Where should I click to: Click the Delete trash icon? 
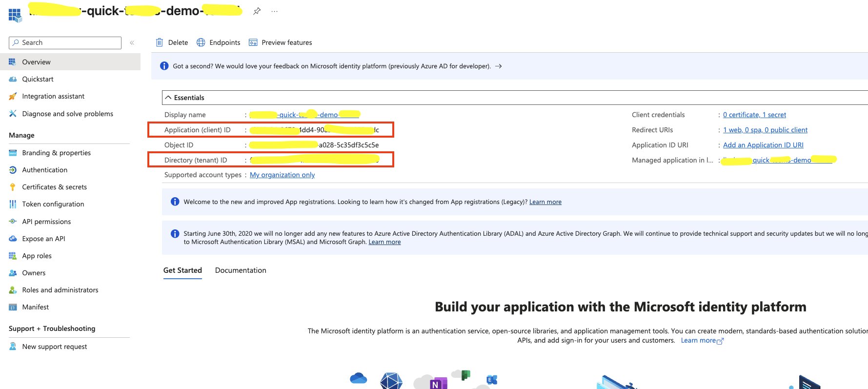[x=160, y=42]
